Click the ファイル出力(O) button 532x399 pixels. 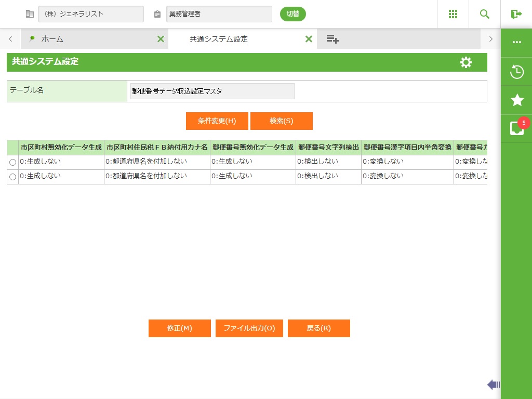tap(249, 328)
